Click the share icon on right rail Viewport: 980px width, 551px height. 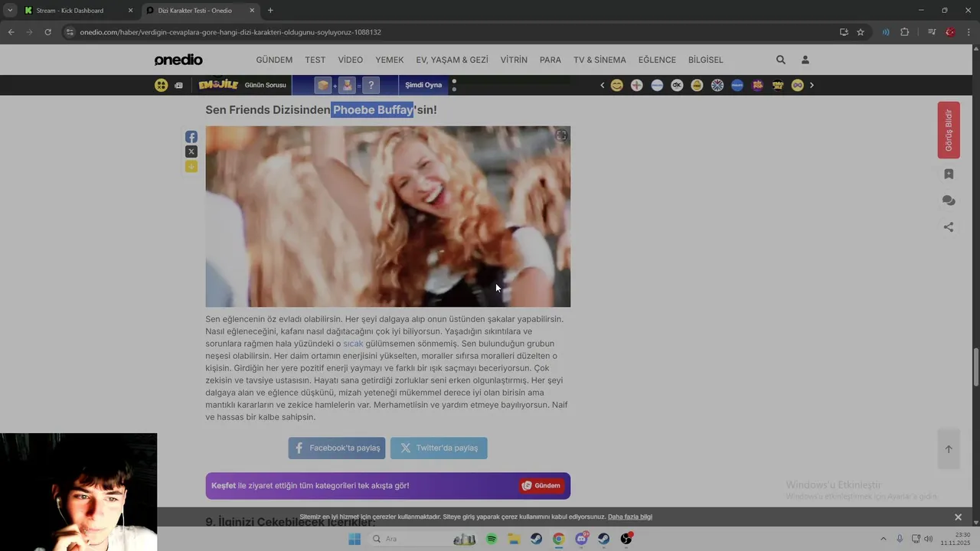coord(949,227)
